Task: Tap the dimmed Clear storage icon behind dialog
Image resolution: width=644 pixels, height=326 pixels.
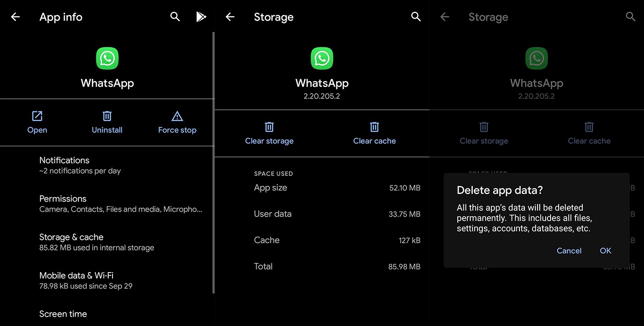Action: click(x=484, y=127)
